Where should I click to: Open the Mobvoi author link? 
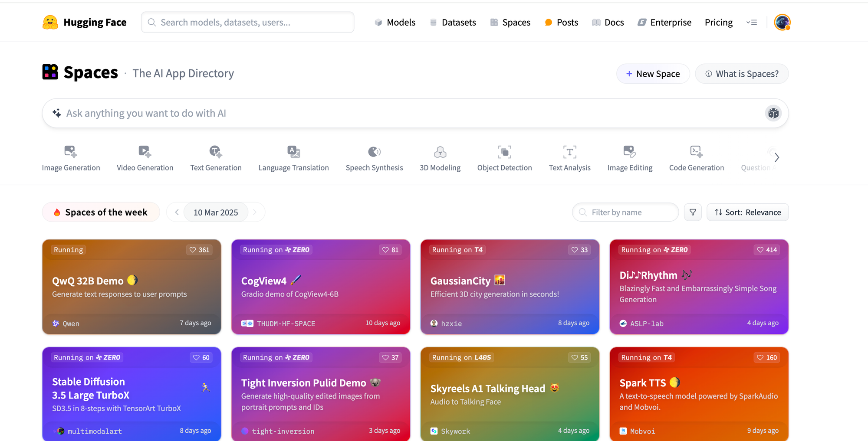(x=638, y=431)
